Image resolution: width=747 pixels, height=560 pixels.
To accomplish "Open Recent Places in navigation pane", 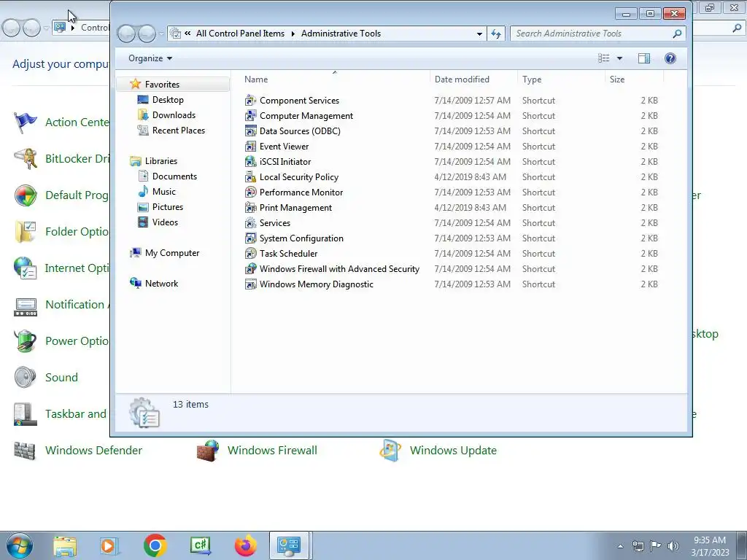I will (x=179, y=131).
